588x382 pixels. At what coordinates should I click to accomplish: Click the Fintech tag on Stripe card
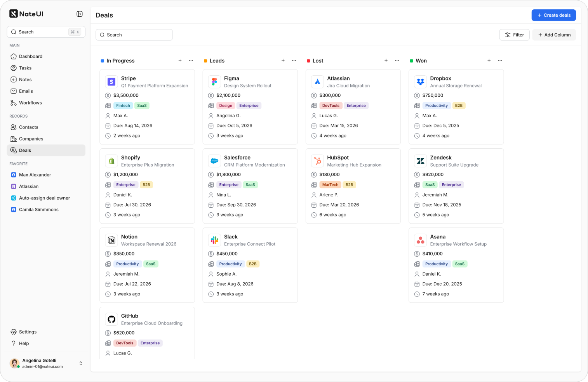coord(123,106)
